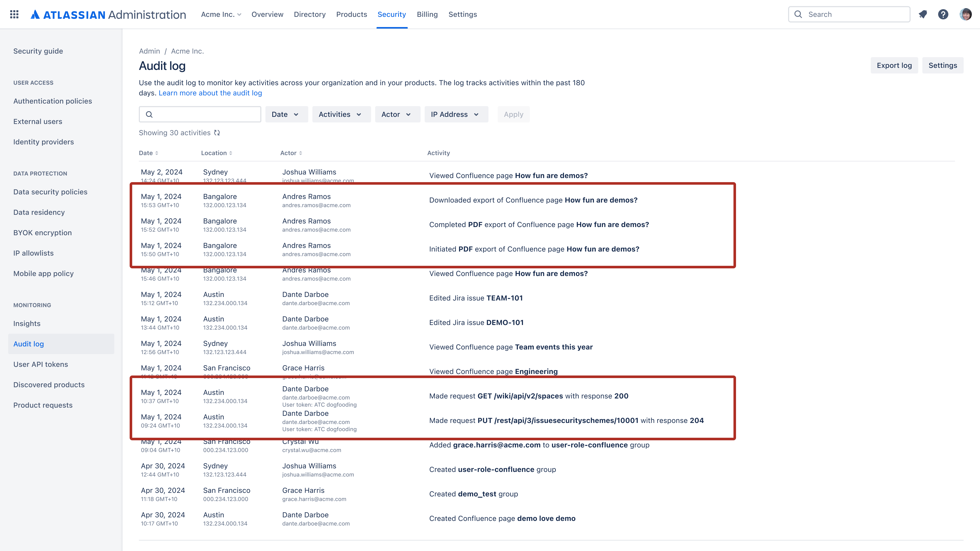Open IP allowlists in sidebar
980x551 pixels.
click(x=33, y=253)
